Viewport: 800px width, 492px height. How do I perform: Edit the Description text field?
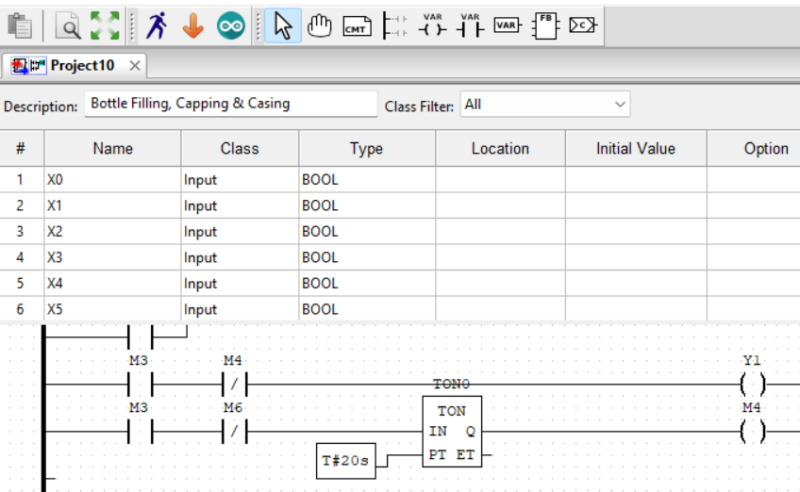[x=231, y=104]
